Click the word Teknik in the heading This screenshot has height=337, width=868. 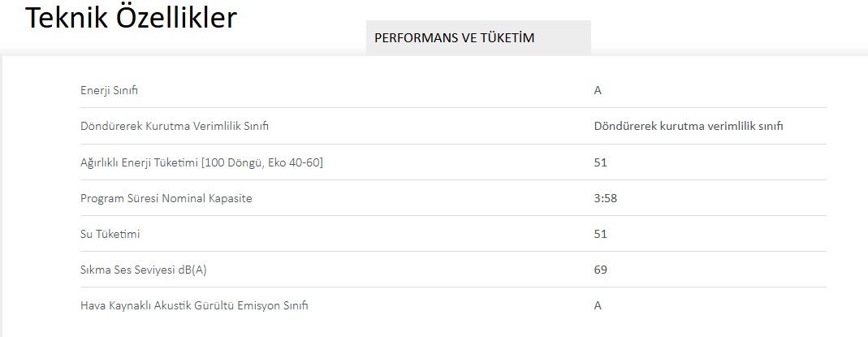[x=67, y=18]
